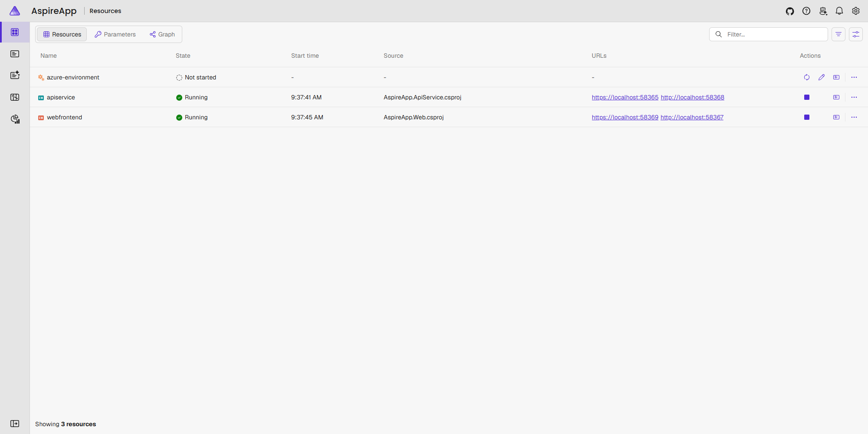Expand the sidebar navigation panel

pyautogui.click(x=15, y=424)
